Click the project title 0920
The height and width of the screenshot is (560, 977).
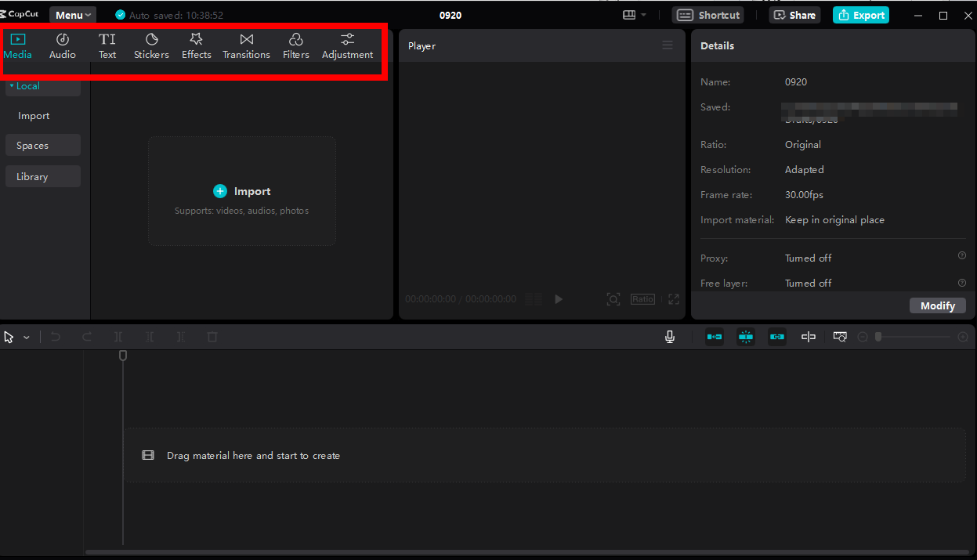point(451,15)
